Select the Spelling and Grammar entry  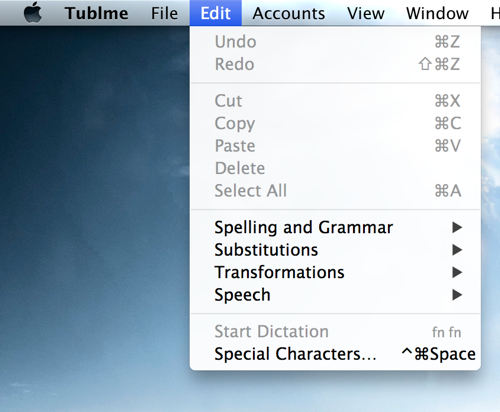[335, 227]
